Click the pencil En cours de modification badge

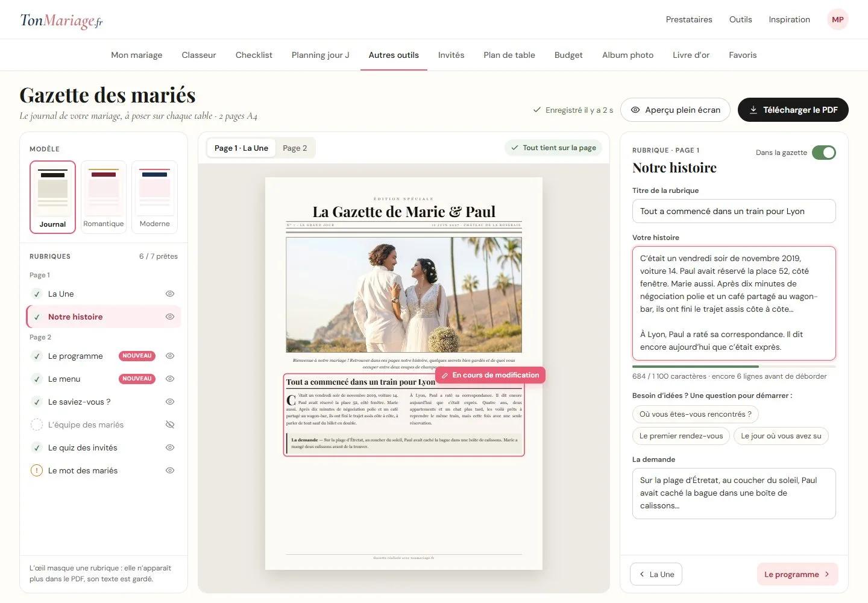[x=490, y=375]
